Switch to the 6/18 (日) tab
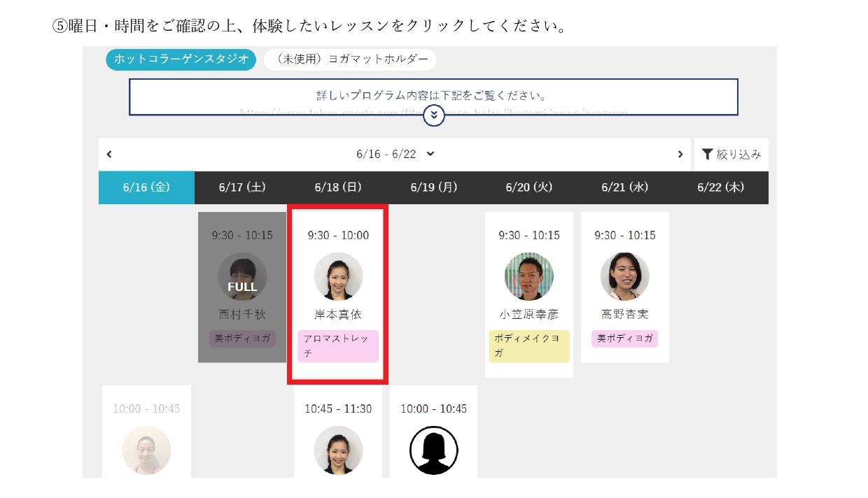Viewport: 868px width, 498px height. pyautogui.click(x=338, y=187)
